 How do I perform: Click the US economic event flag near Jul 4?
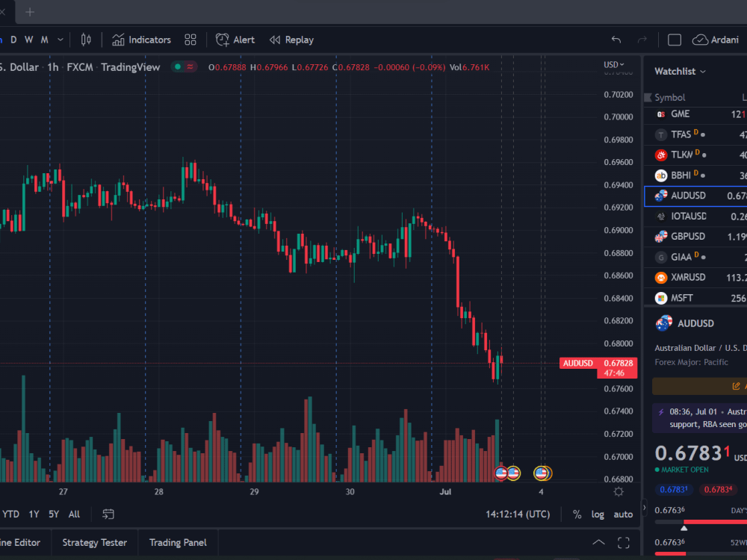pos(541,473)
